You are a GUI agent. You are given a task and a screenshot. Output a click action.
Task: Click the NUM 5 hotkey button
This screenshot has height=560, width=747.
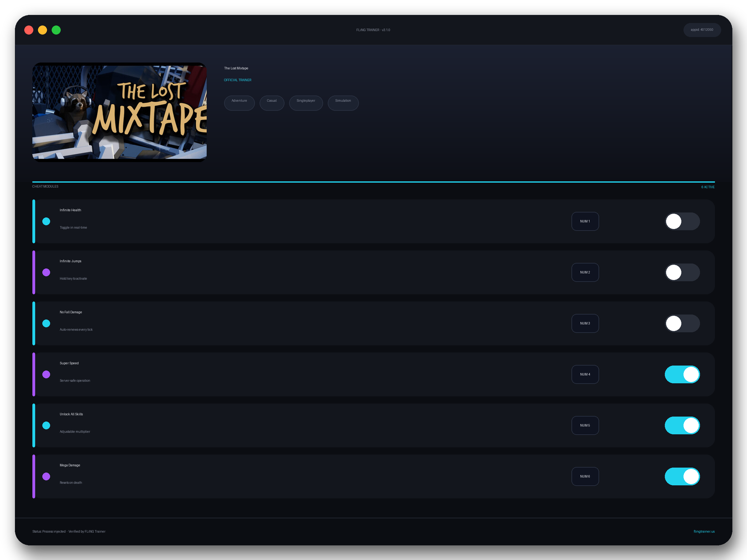tap(585, 425)
